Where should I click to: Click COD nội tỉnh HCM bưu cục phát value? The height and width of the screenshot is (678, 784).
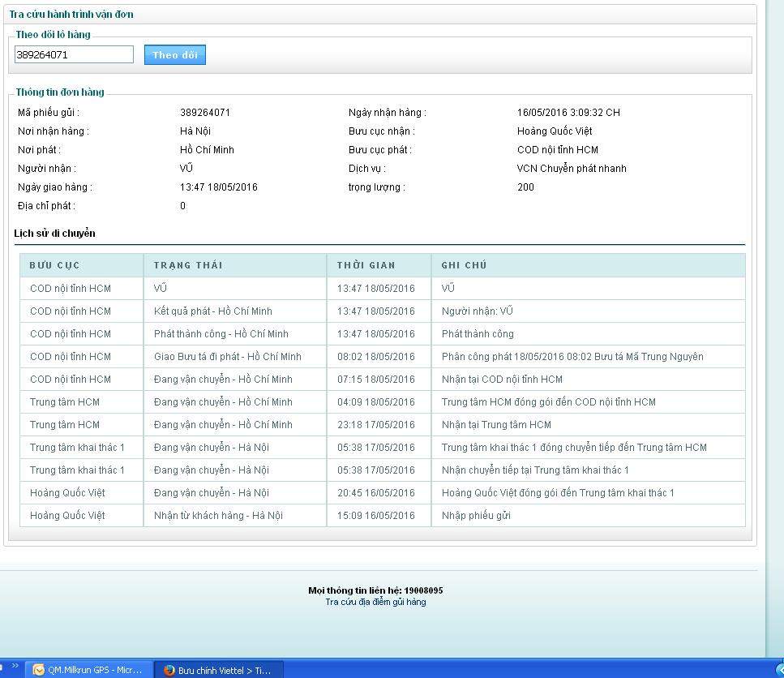(558, 150)
